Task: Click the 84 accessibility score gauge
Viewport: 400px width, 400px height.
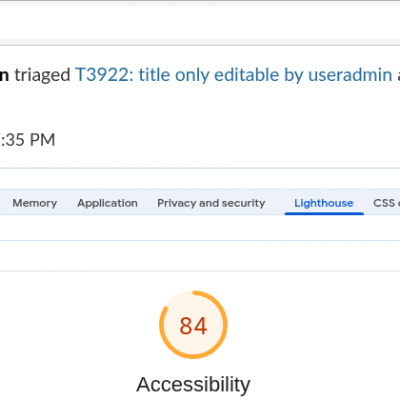Action: pos(193,325)
